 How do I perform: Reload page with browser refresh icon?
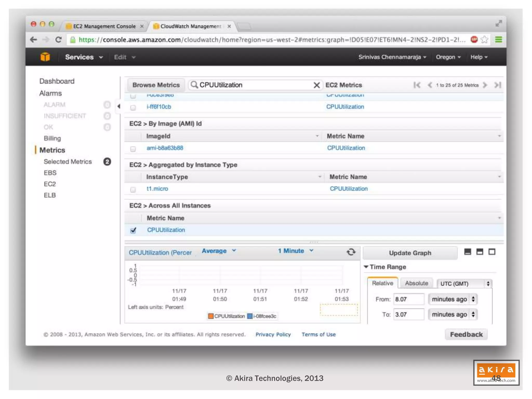point(58,40)
